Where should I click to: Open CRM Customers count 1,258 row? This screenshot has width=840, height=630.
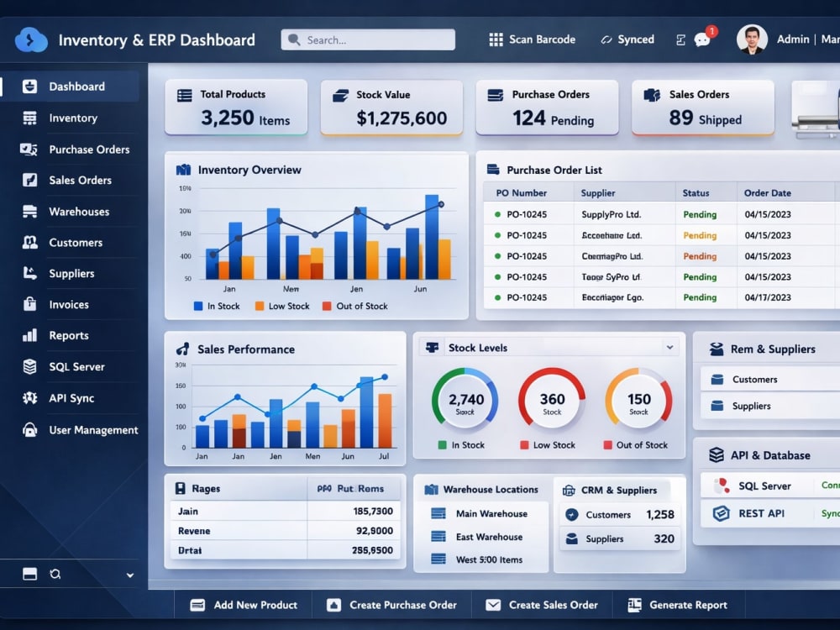click(x=621, y=515)
